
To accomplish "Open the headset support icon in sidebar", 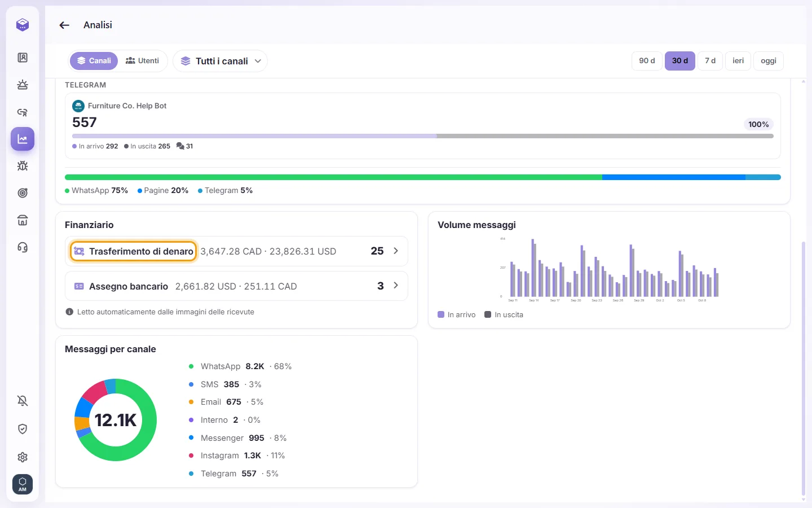I will (x=23, y=247).
